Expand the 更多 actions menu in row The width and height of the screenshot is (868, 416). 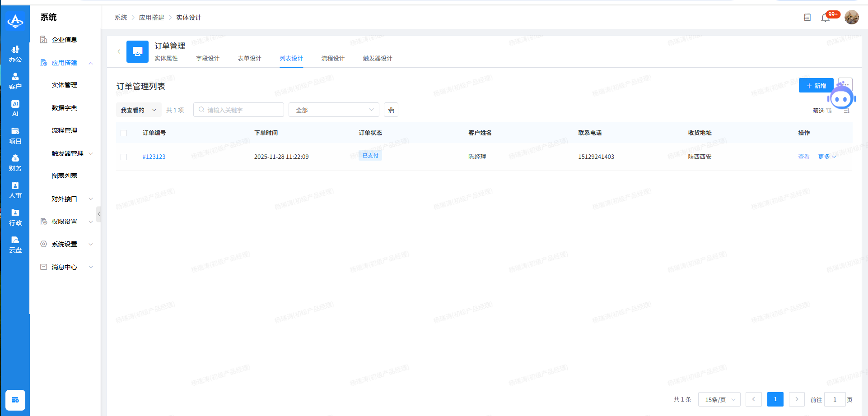827,157
